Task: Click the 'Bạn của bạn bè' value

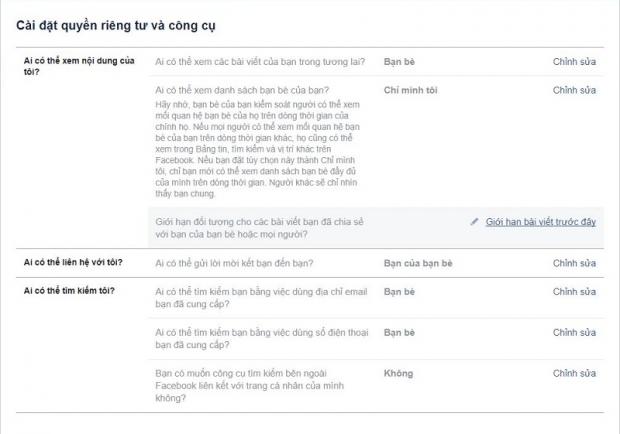Action: click(x=418, y=263)
